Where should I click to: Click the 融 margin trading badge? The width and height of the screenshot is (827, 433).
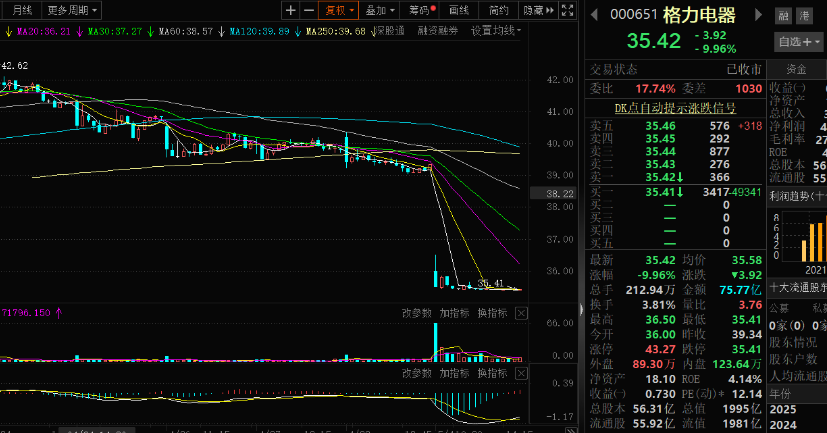[784, 16]
